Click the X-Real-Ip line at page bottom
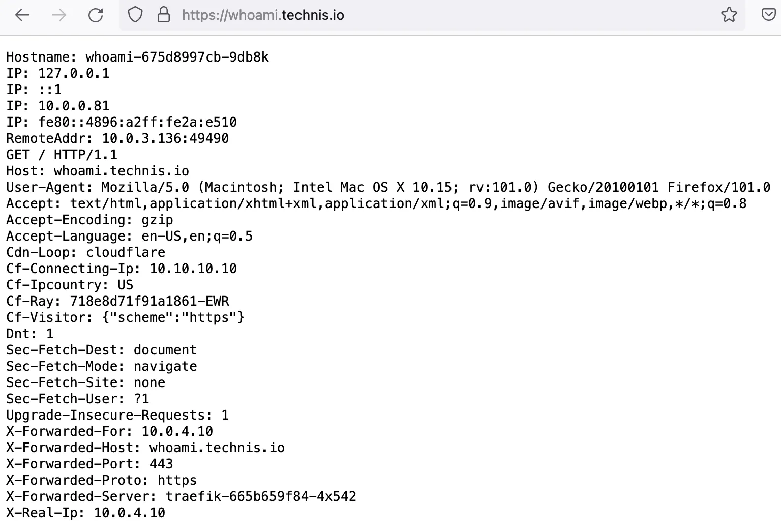The image size is (781, 532). 85,513
